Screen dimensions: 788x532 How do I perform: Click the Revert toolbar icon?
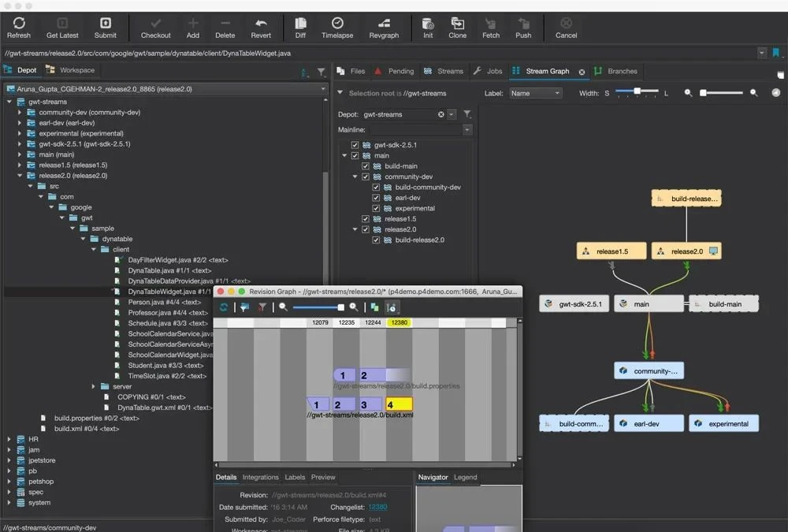point(261,28)
